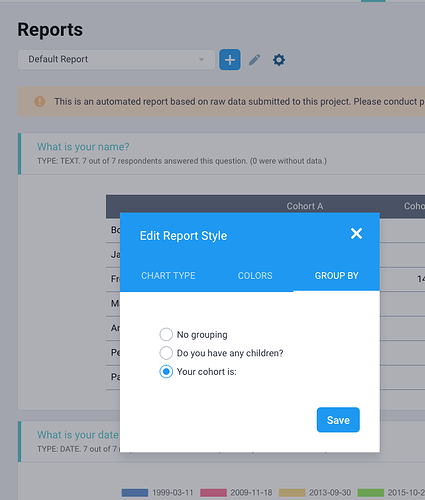Viewport: 425px width, 500px height.
Task: Select the No grouping radio button
Action: tap(166, 334)
